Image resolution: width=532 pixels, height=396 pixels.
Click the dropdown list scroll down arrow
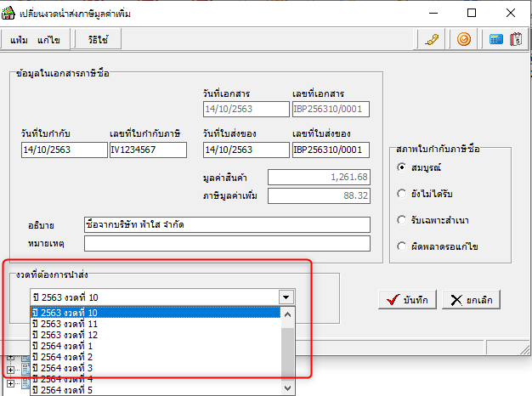coord(288,388)
